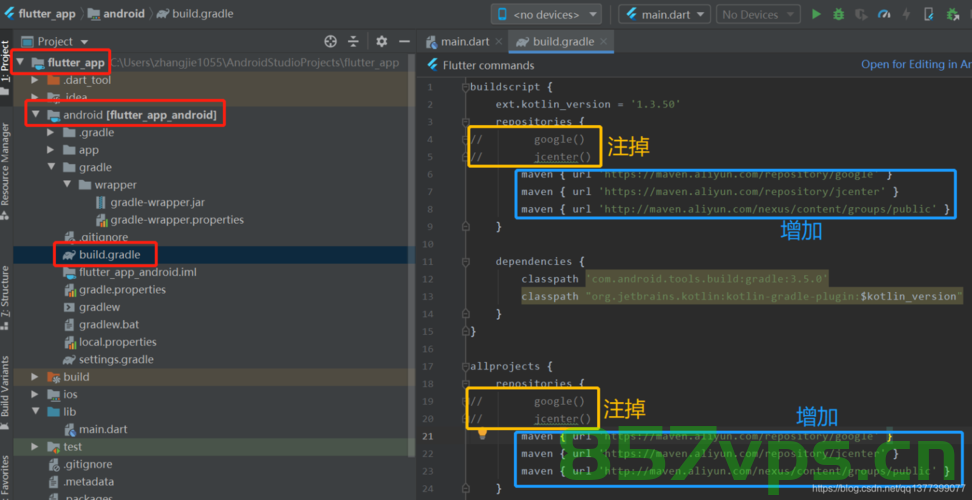Select flutter_app_android.iml file

click(138, 272)
